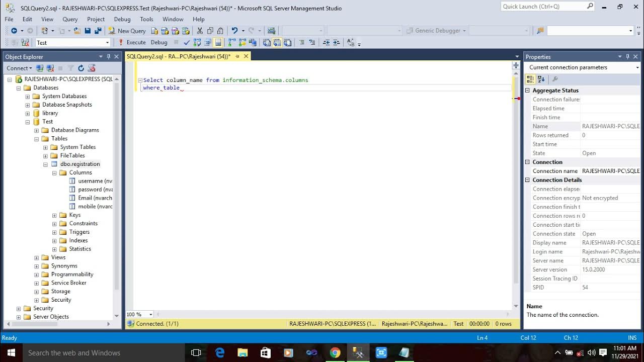644x362 pixels.
Task: Expand the library database node
Action: tap(28, 113)
